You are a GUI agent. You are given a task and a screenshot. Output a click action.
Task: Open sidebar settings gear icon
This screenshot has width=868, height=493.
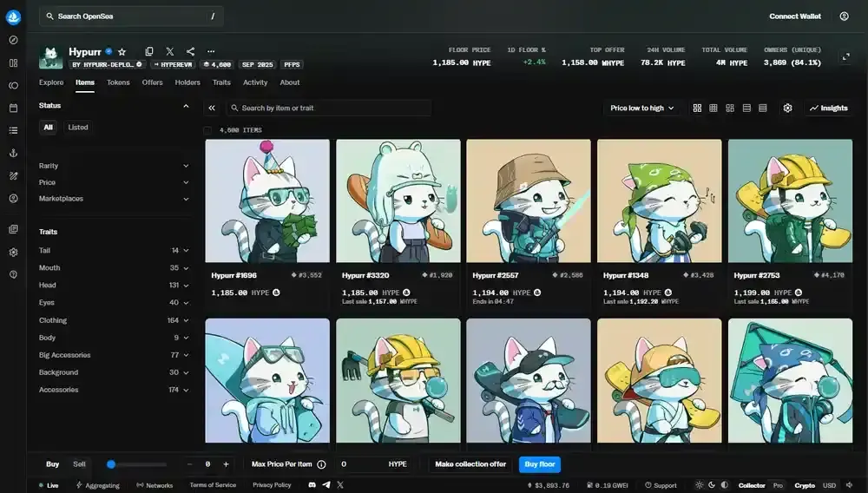[x=13, y=252]
